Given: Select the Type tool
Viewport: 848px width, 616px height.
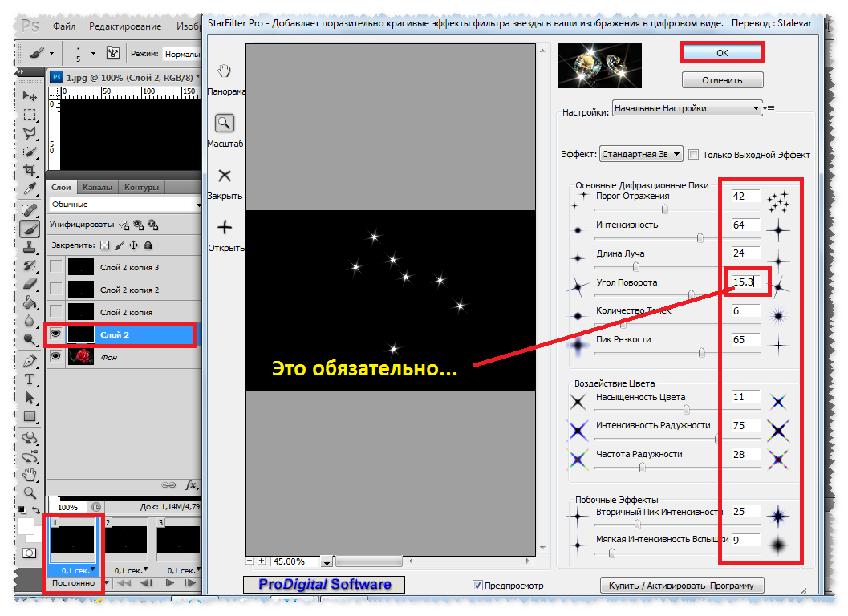Looking at the screenshot, I should click(30, 379).
